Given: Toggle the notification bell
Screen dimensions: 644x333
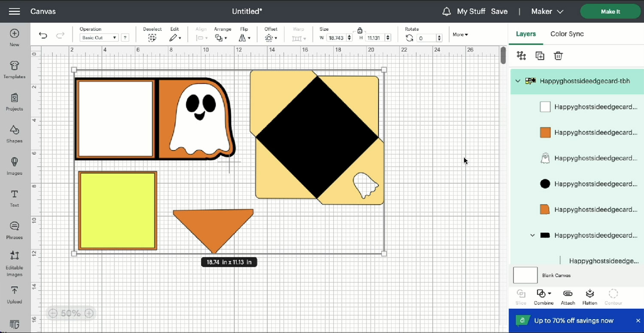Looking at the screenshot, I should (446, 12).
